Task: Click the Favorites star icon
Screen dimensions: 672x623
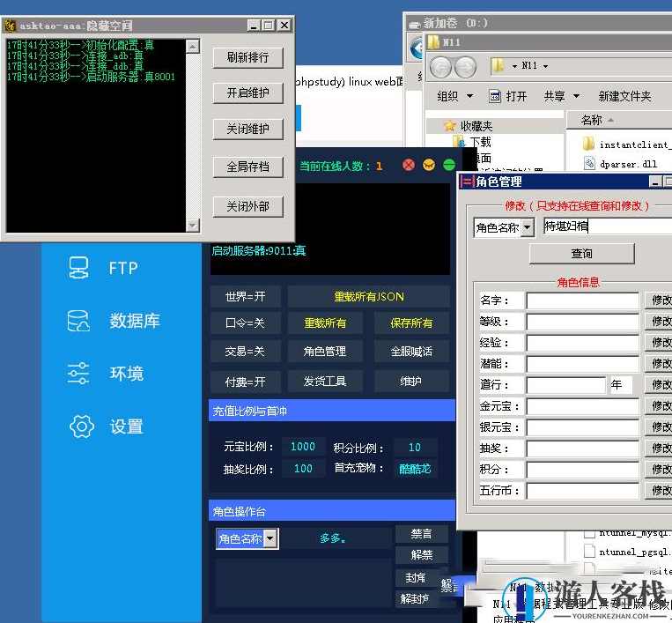Action: (449, 126)
